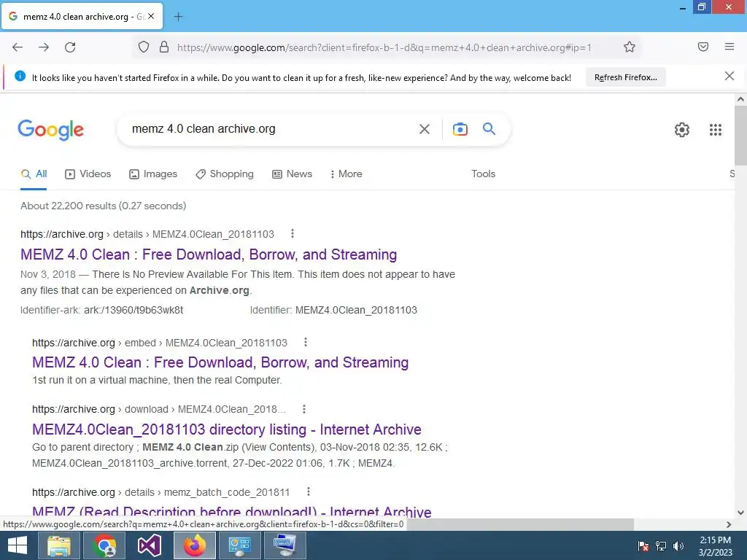Screen dimensions: 747x560
Task: Switch to the Shopping results tab
Action: (x=225, y=174)
